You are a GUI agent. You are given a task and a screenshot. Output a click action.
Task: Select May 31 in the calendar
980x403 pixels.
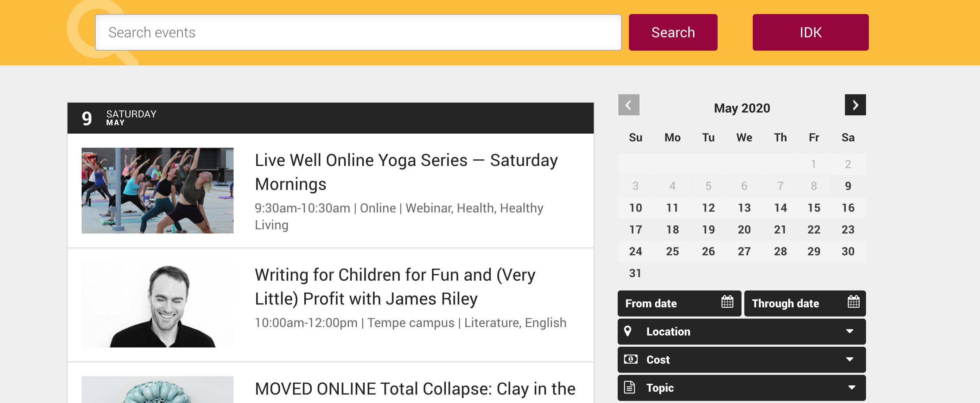(x=635, y=273)
